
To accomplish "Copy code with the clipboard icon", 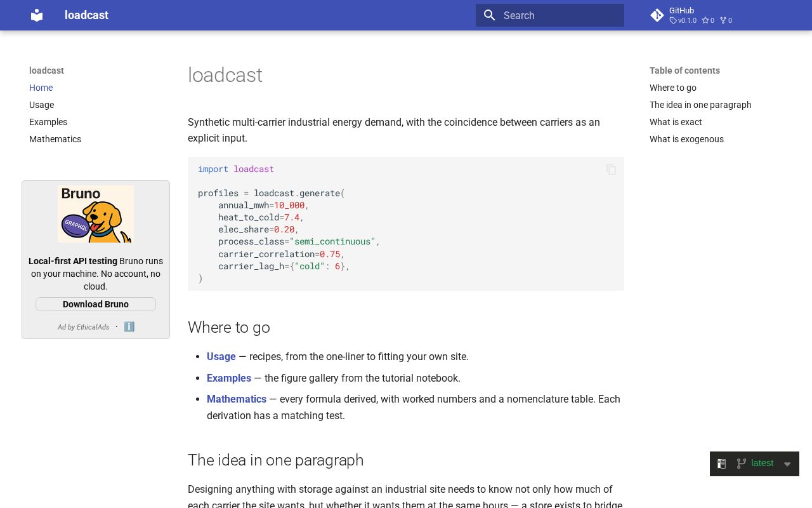I will tap(611, 170).
